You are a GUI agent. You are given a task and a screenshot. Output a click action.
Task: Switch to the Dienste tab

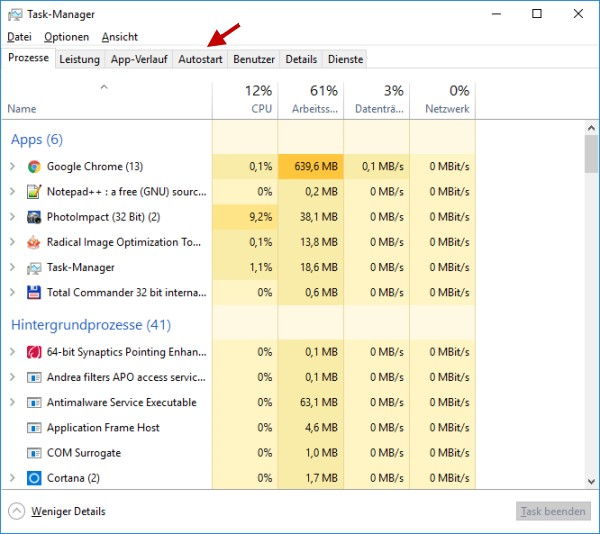[345, 59]
